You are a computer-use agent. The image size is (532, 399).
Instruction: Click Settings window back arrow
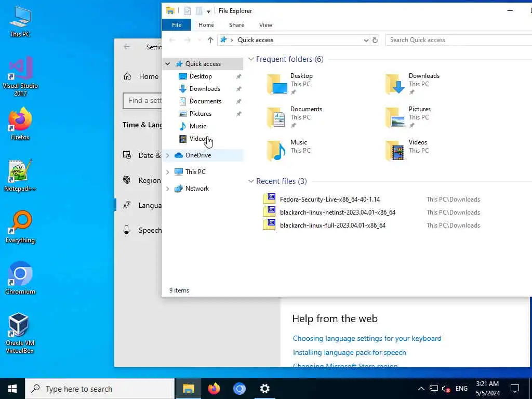tap(127, 47)
